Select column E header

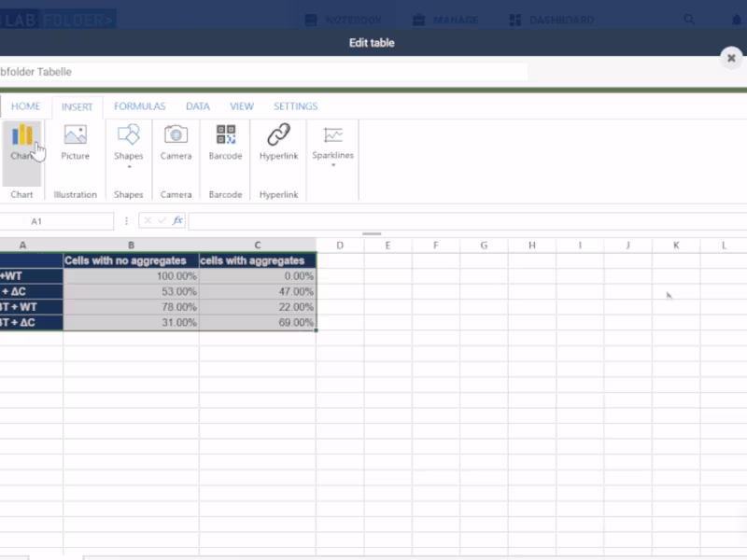(x=388, y=245)
